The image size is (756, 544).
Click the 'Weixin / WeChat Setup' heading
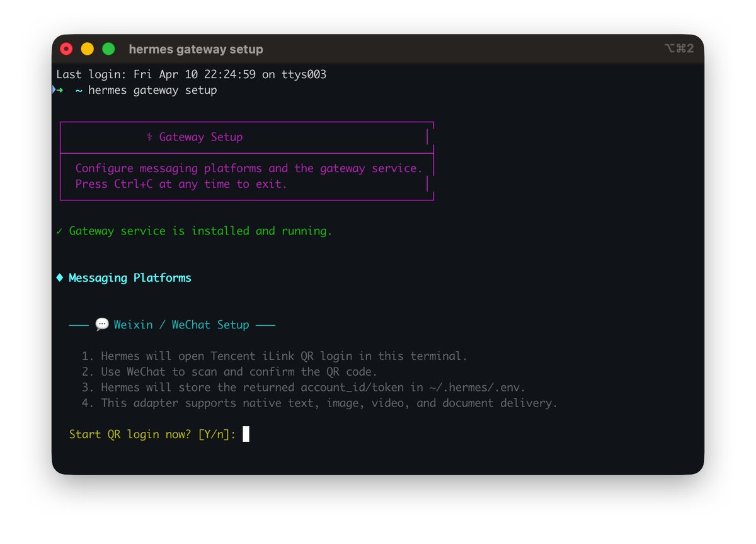[x=181, y=325]
